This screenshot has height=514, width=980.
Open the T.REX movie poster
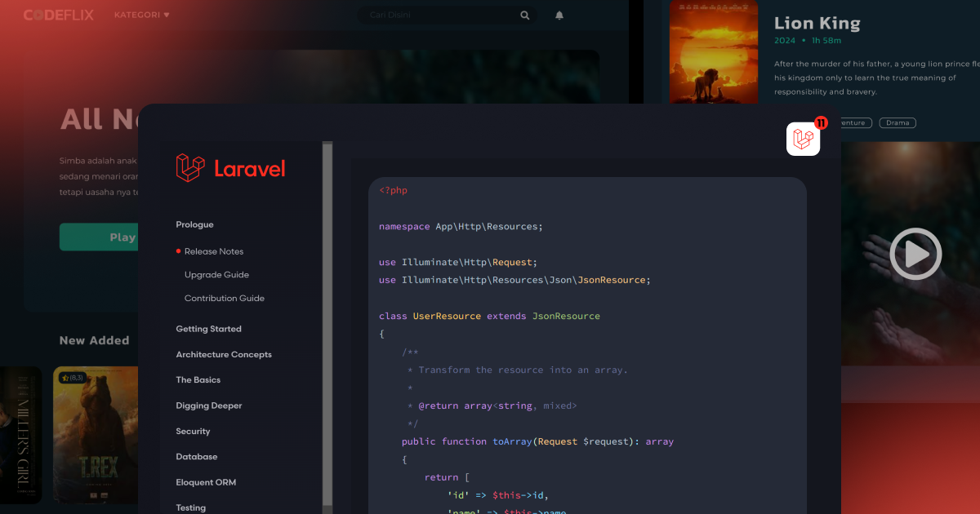coord(96,436)
